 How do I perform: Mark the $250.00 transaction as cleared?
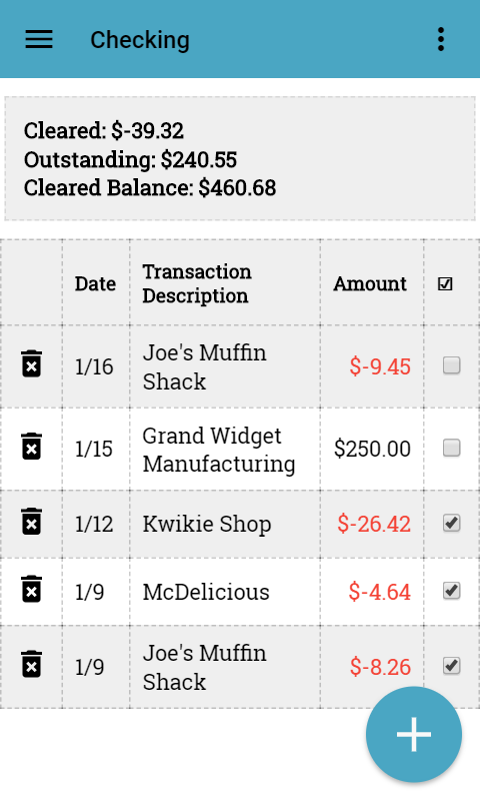(451, 448)
